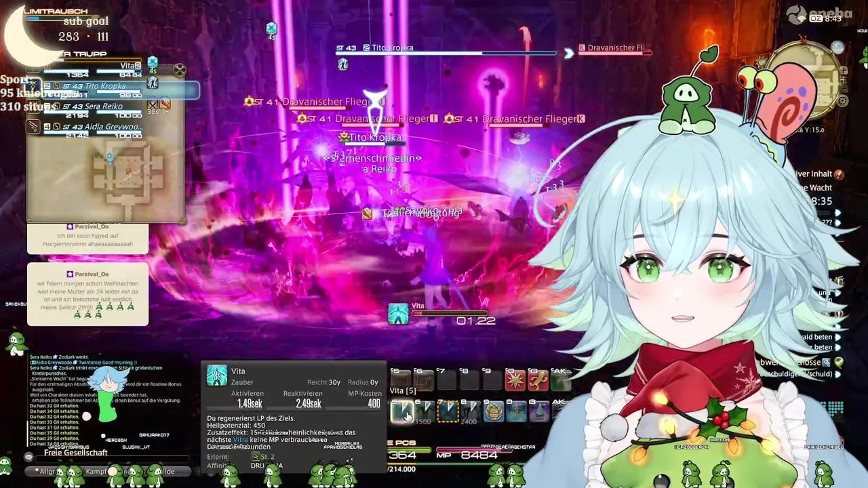This screenshot has height=488, width=868.
Task: Click the arrow next to 'z beten'
Action: (838, 347)
